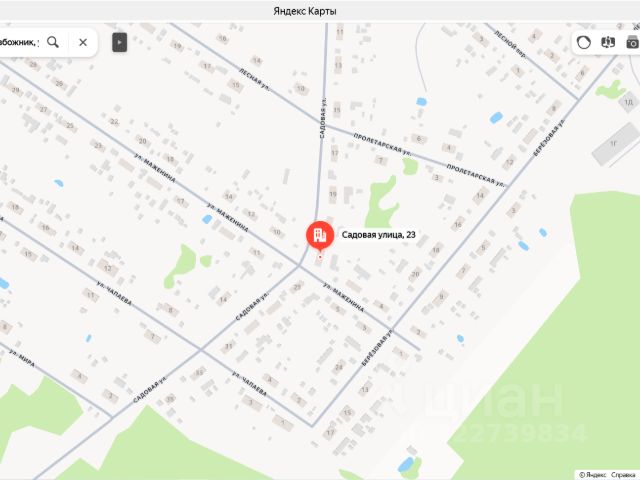This screenshot has width=640, height=480.
Task: Click the 'ул. Мира' street label
Action: tap(22, 359)
